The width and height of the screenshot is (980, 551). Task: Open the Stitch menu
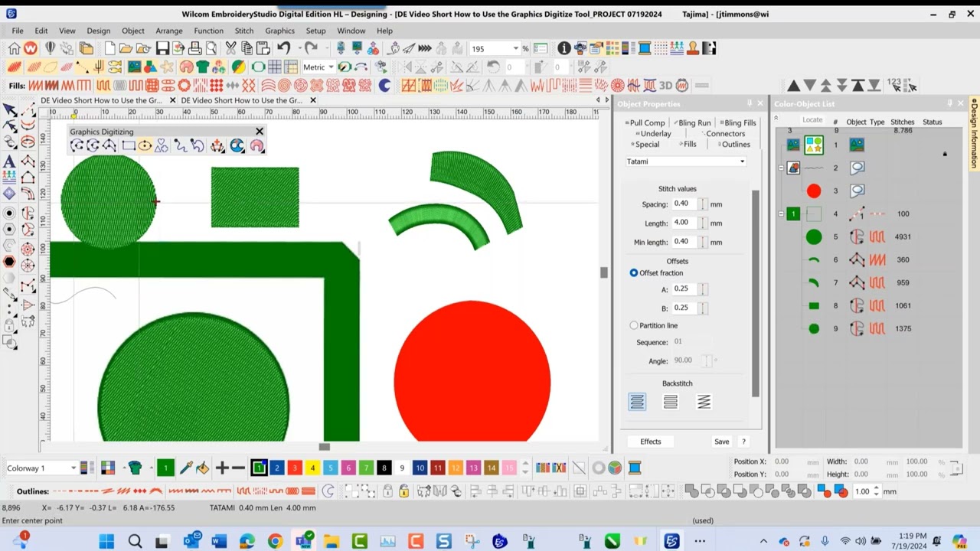[x=244, y=31]
